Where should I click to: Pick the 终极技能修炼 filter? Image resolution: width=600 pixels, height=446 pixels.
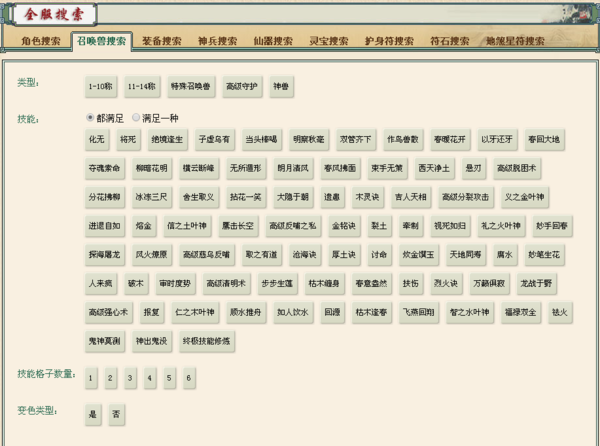point(206,341)
